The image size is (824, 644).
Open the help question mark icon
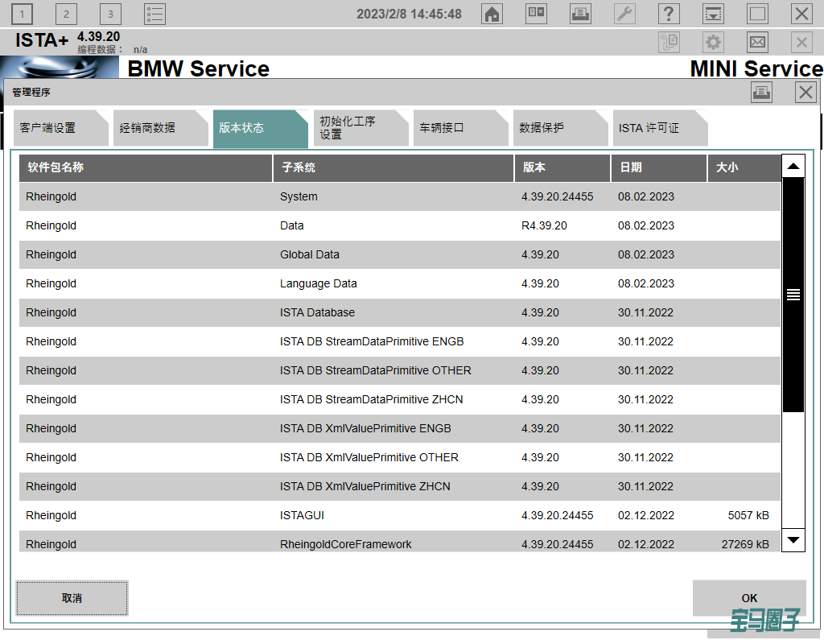point(669,14)
